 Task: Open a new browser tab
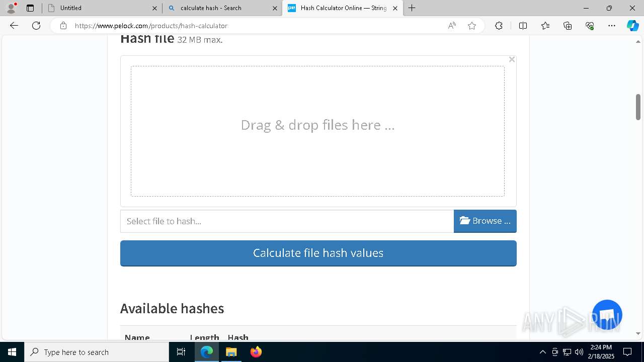(x=412, y=8)
